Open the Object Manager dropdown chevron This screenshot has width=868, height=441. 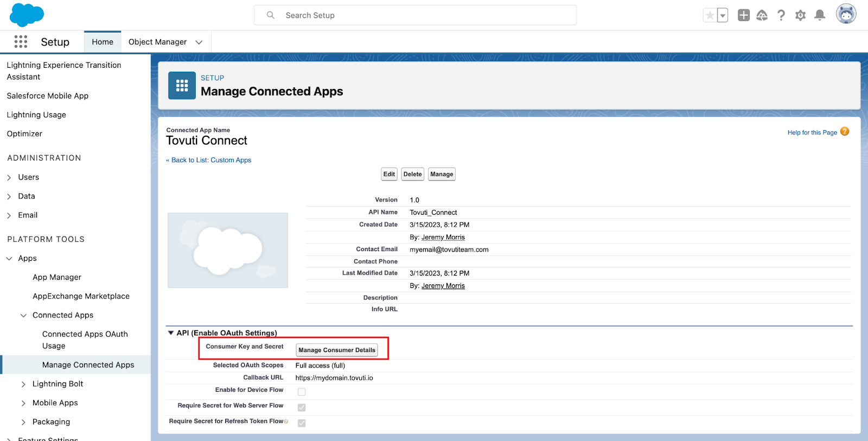(199, 42)
